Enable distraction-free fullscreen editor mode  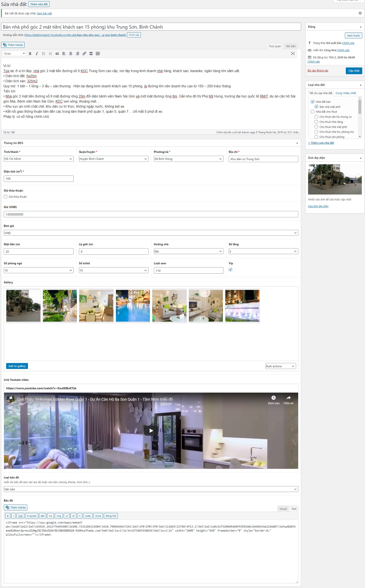[293, 54]
